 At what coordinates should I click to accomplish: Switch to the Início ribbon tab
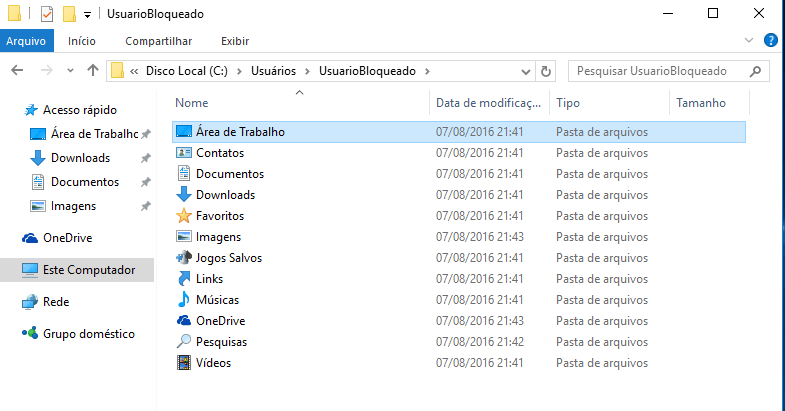(82, 41)
